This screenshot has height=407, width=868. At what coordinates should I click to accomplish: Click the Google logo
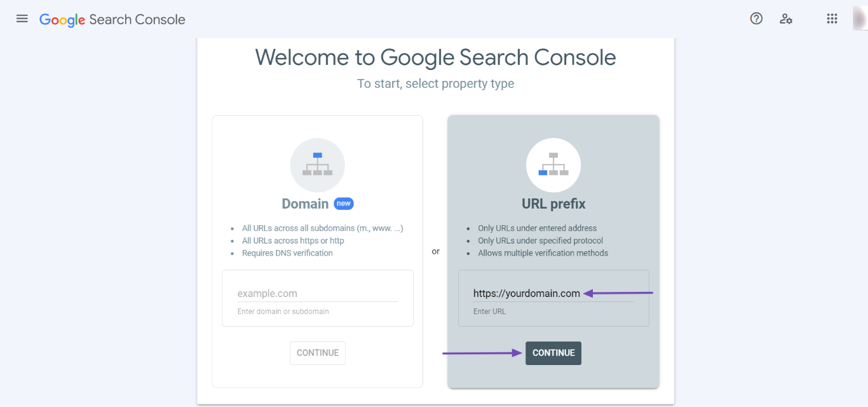[62, 20]
